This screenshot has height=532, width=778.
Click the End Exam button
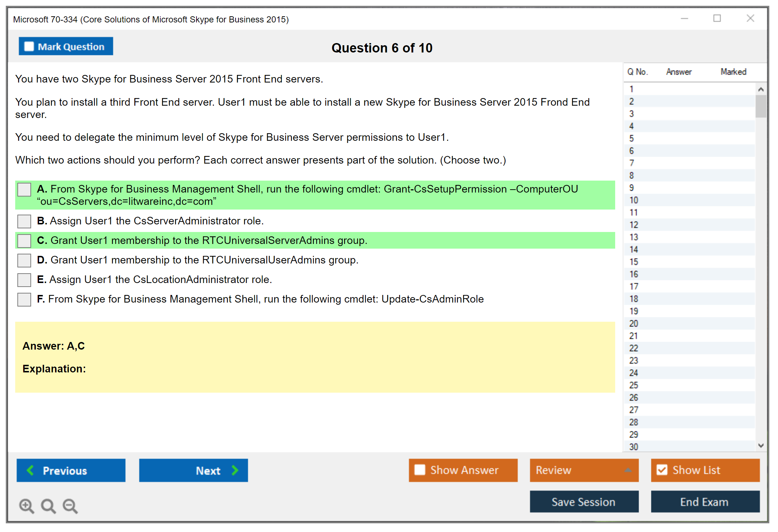coord(705,502)
